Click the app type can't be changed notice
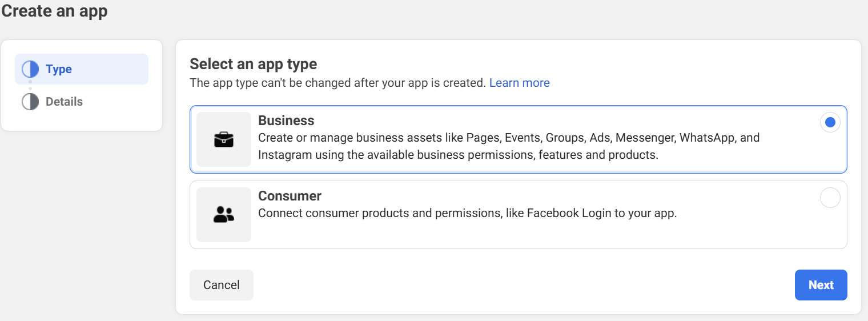 coord(337,83)
